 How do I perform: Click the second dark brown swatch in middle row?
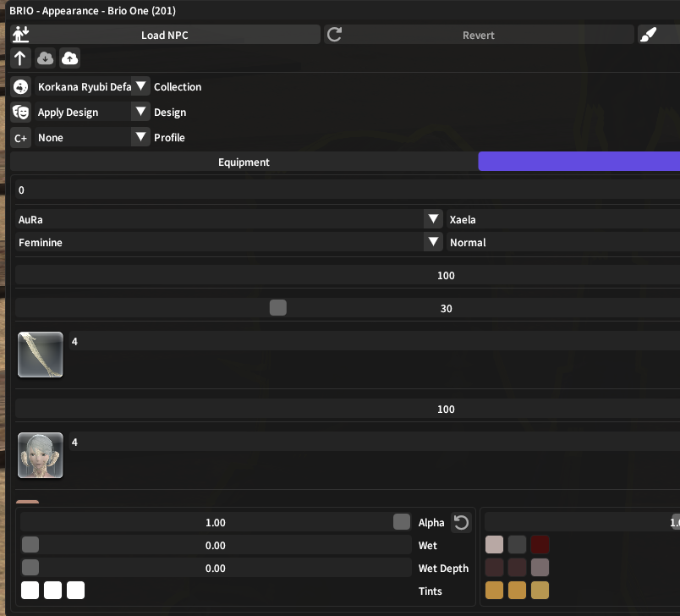click(x=517, y=568)
